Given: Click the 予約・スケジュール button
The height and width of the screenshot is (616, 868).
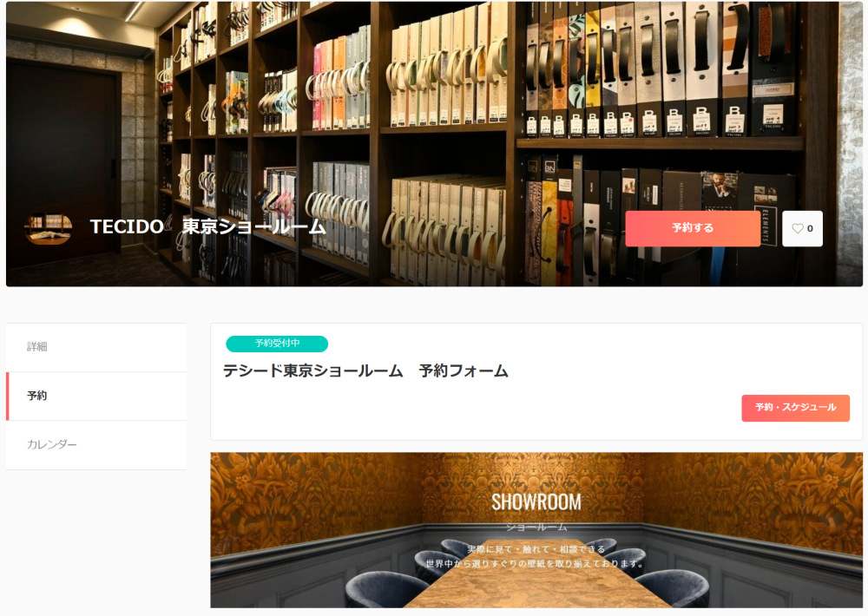Looking at the screenshot, I should [x=795, y=408].
